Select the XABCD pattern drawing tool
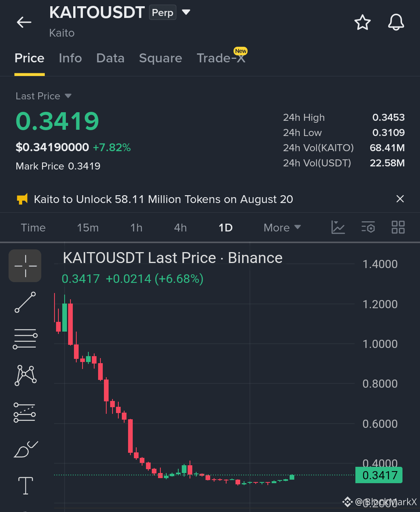 coord(26,375)
